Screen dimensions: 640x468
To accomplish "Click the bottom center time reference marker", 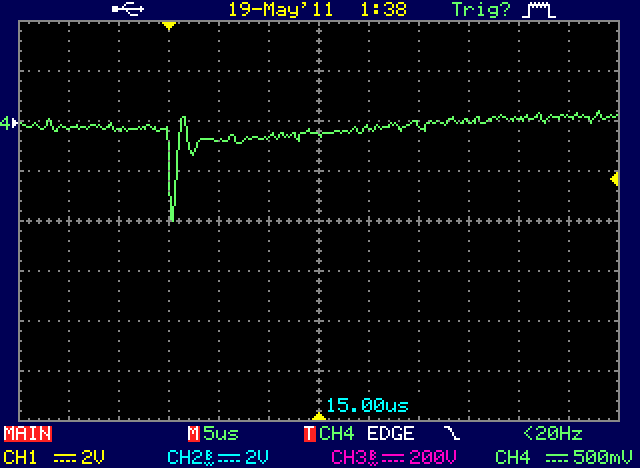I will pyautogui.click(x=319, y=416).
